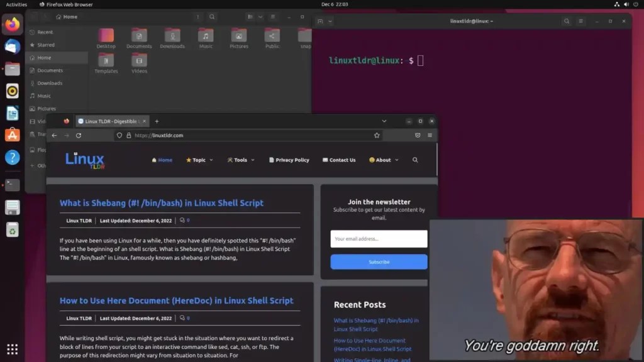
Task: Open the Shebang article title link
Action: pyautogui.click(x=162, y=203)
